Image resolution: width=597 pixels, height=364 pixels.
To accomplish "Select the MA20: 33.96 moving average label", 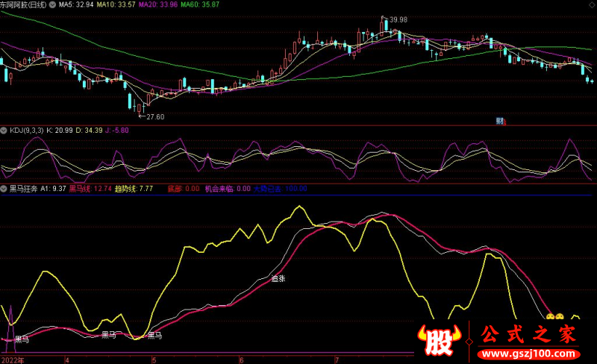I will [158, 4].
